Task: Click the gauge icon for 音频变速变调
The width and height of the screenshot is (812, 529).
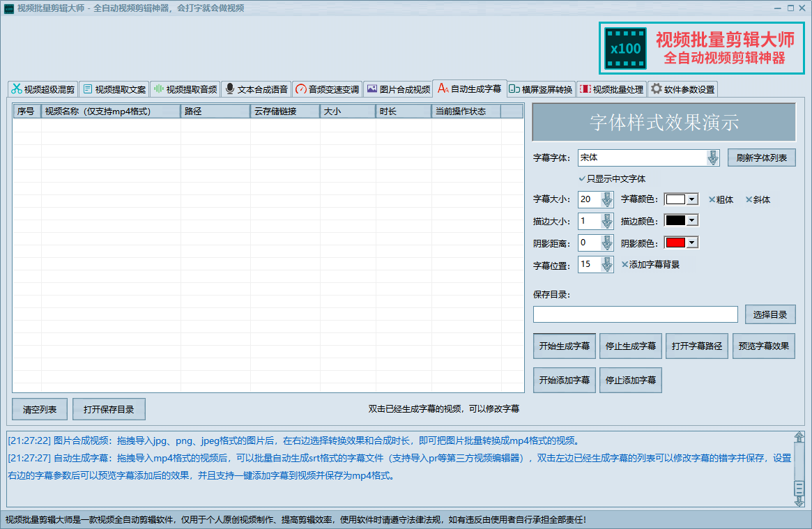Action: coord(300,89)
